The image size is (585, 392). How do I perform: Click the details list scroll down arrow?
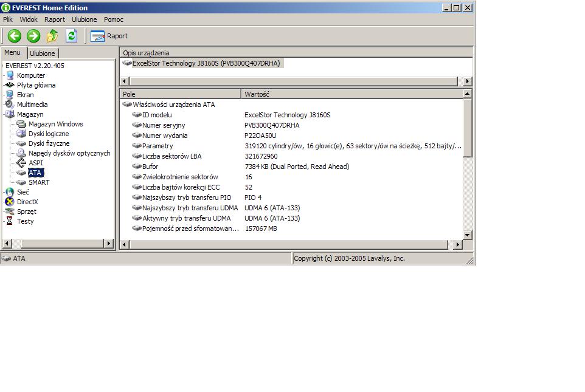coord(468,235)
